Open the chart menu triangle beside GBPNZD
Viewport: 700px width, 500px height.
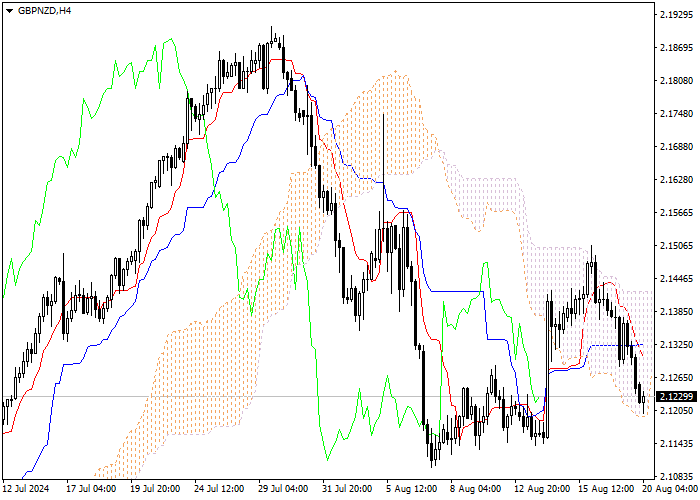[9, 11]
